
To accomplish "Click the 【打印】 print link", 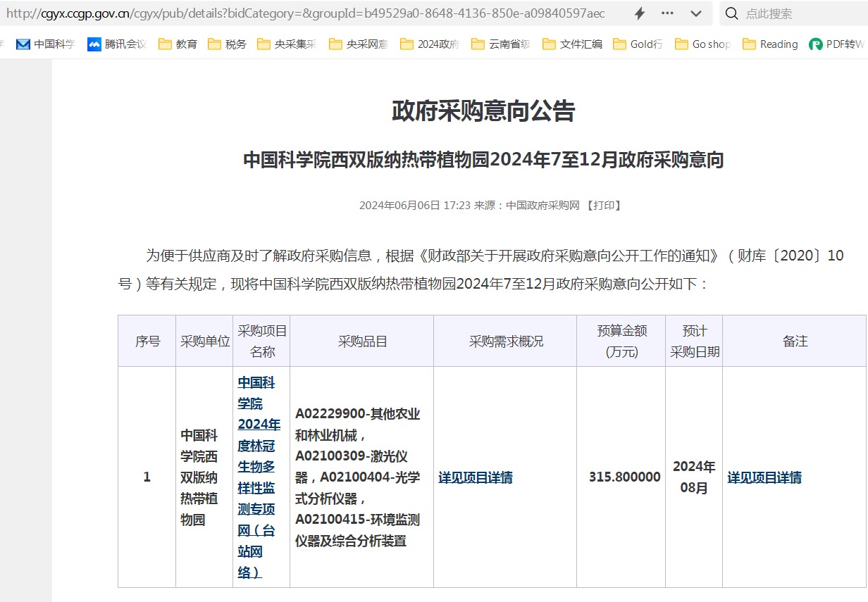I will click(604, 206).
